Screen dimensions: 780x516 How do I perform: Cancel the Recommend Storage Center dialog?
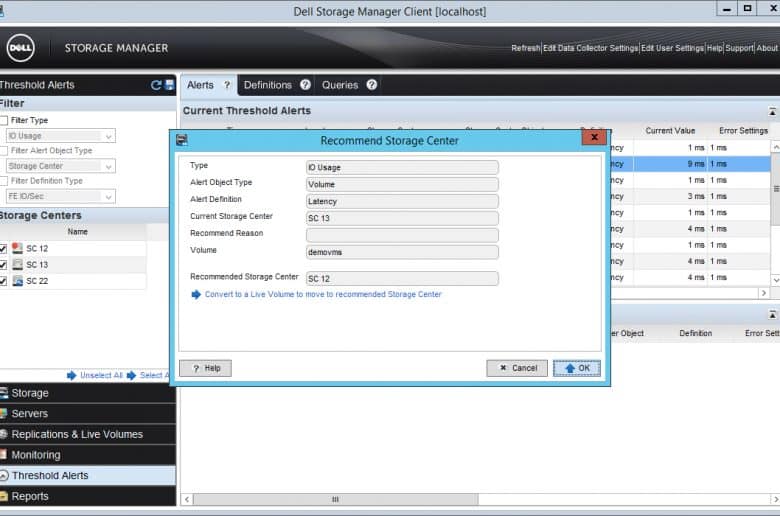pyautogui.click(x=517, y=368)
